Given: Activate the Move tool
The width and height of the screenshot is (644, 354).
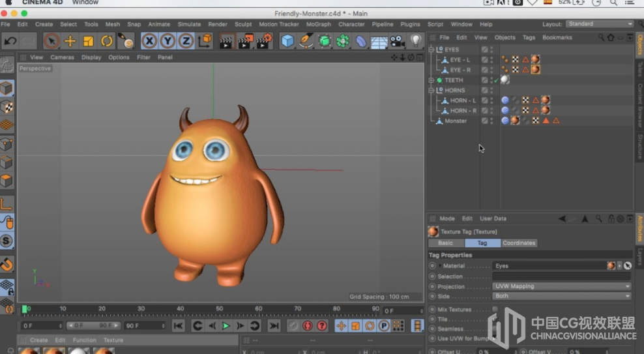Looking at the screenshot, I should [70, 41].
